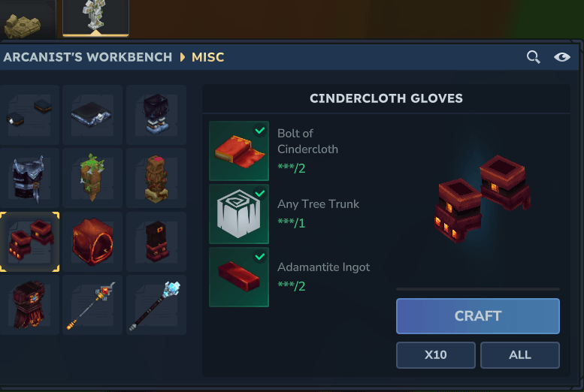Select the white statue workbench tab
The width and height of the screenshot is (584, 392).
pyautogui.click(x=95, y=17)
